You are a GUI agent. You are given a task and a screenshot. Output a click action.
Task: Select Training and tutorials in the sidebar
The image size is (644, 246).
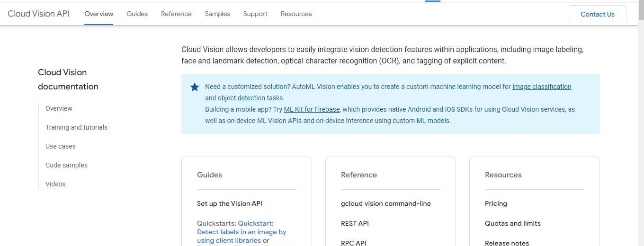pyautogui.click(x=76, y=127)
